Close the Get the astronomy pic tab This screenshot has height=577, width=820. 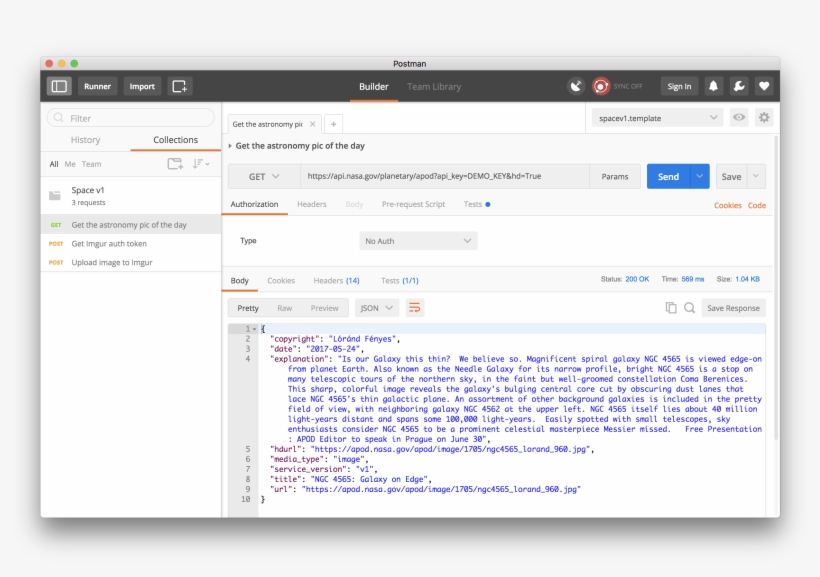click(312, 124)
